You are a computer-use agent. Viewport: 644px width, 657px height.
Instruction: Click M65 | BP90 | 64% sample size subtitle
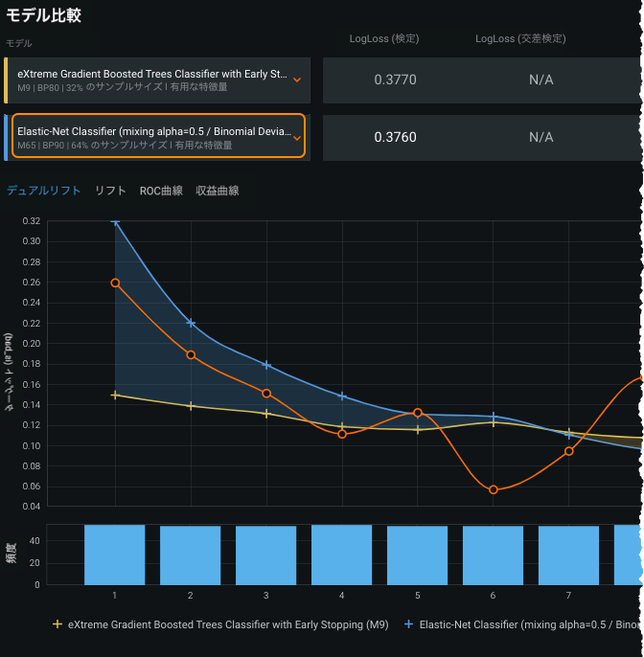125,145
